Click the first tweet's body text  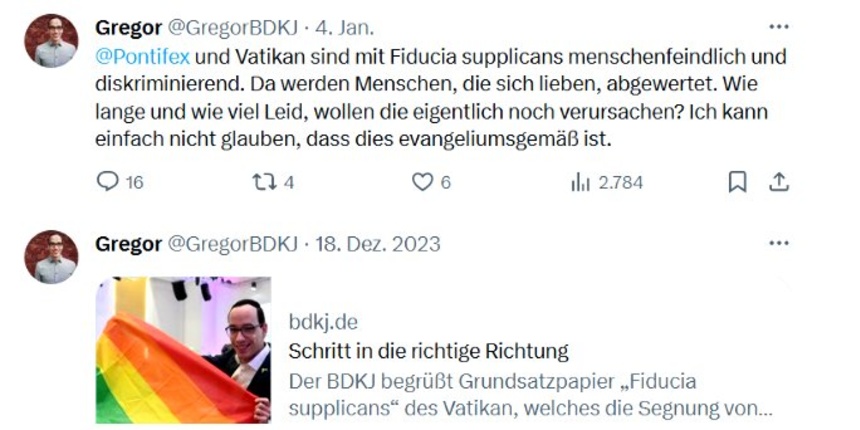[x=441, y=98]
